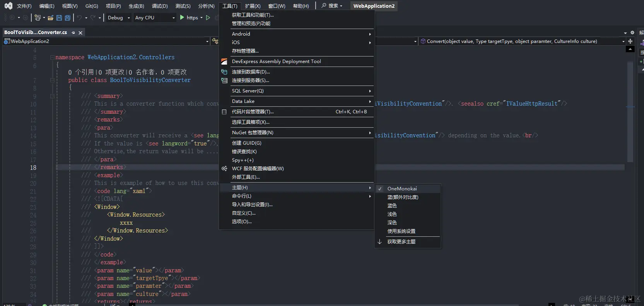Image resolution: width=644 pixels, height=306 pixels.
Task: Collapse the BoolToVisibilityConverter class block
Action: click(x=52, y=80)
